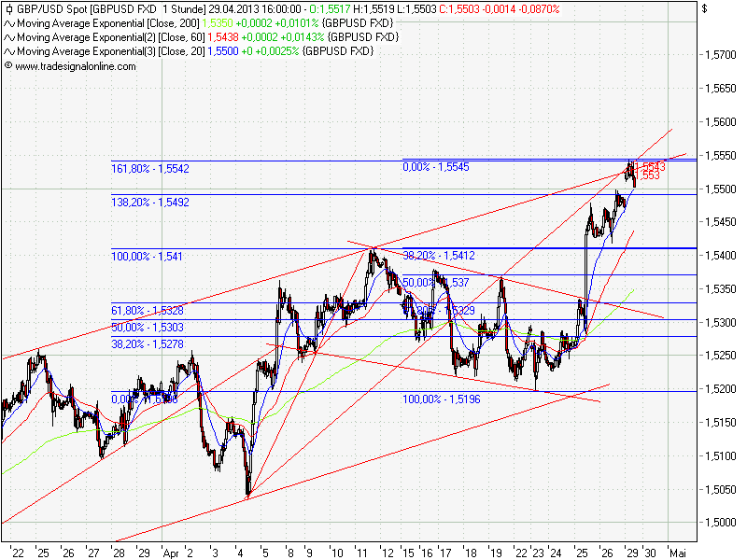Image resolution: width=747 pixels, height=560 pixels.
Task: Click 1,5400 on the price axis
Action: (720, 256)
